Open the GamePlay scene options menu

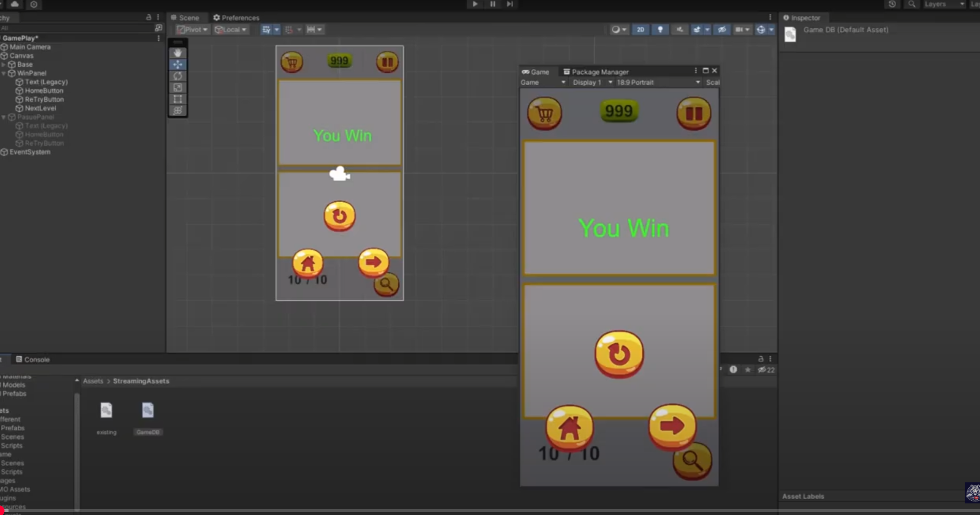(158, 38)
